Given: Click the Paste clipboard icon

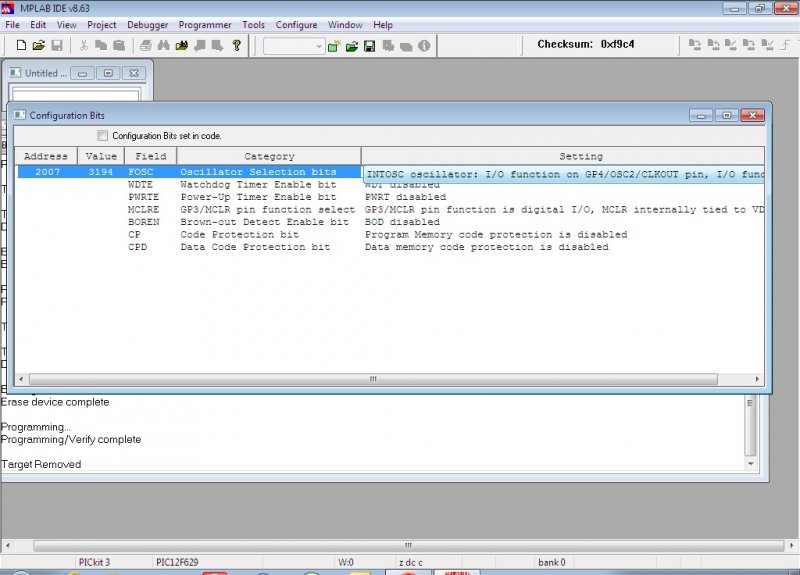Looking at the screenshot, I should tap(119, 45).
